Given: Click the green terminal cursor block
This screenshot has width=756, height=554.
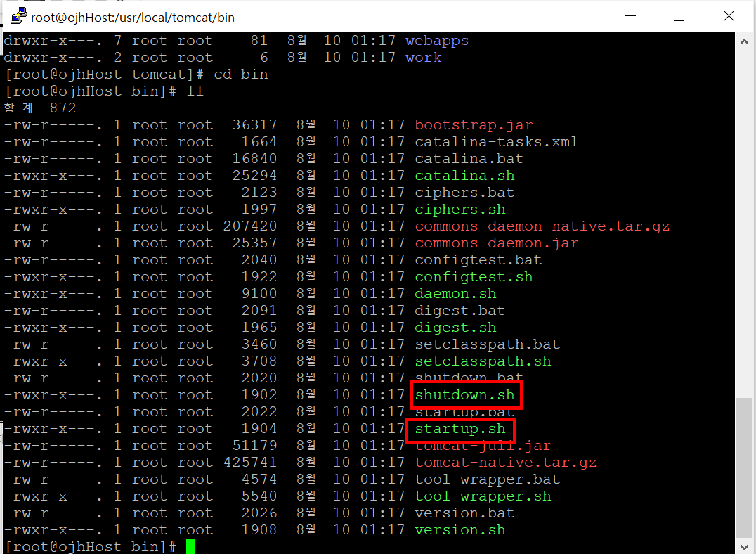Looking at the screenshot, I should (x=190, y=547).
